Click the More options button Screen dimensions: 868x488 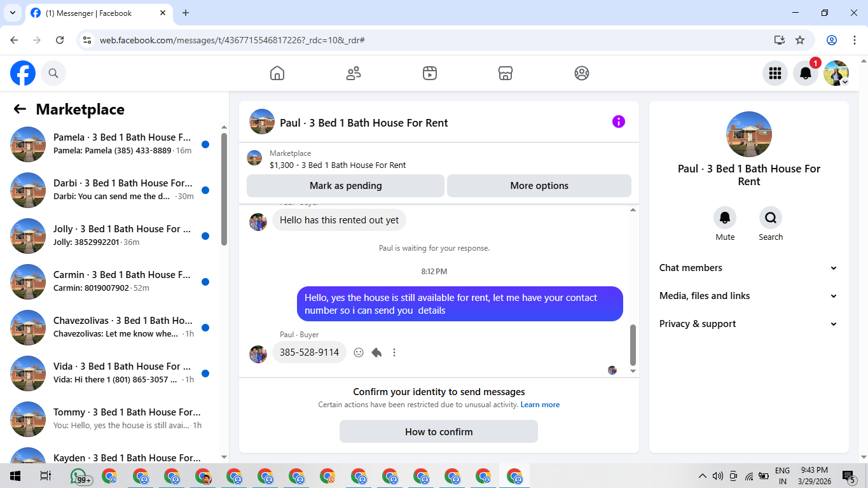539,186
